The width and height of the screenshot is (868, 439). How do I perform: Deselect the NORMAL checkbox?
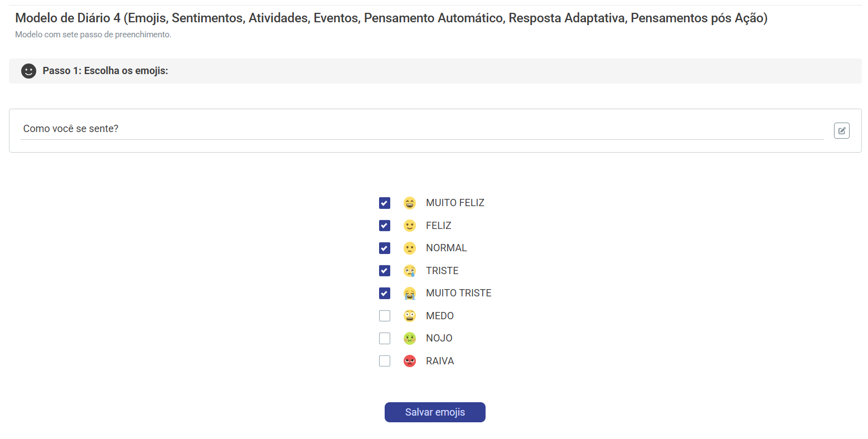(385, 248)
